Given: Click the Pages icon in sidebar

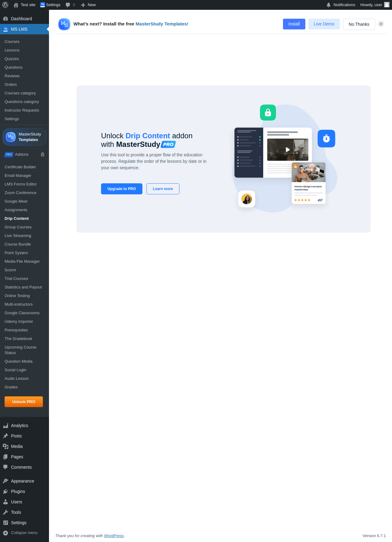Looking at the screenshot, I should click(x=6, y=457).
